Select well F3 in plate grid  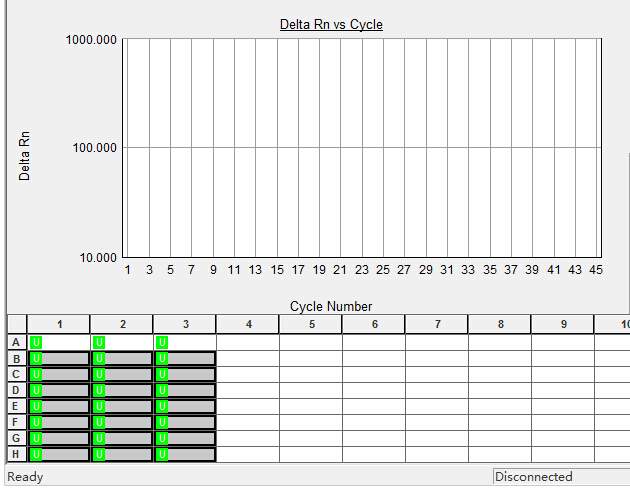point(185,422)
